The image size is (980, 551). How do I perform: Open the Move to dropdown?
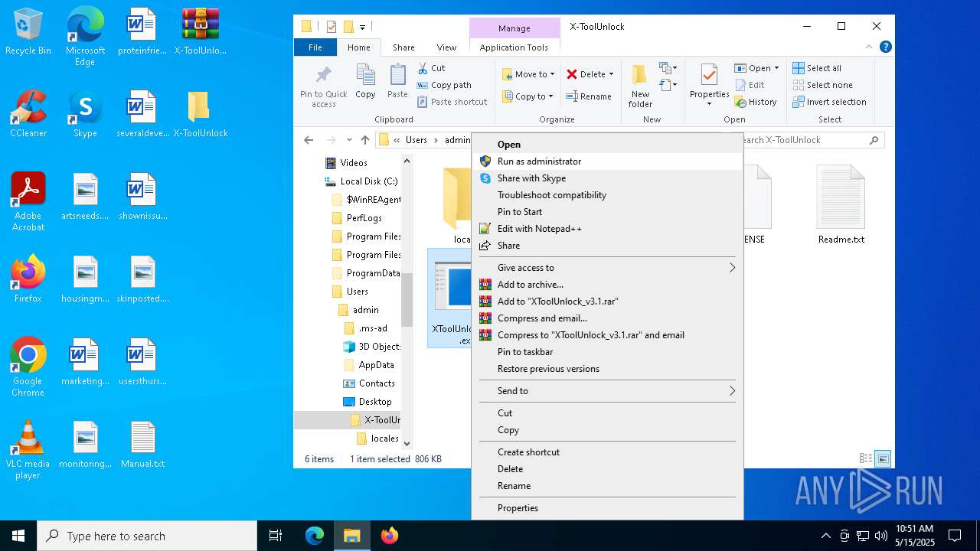(x=528, y=74)
